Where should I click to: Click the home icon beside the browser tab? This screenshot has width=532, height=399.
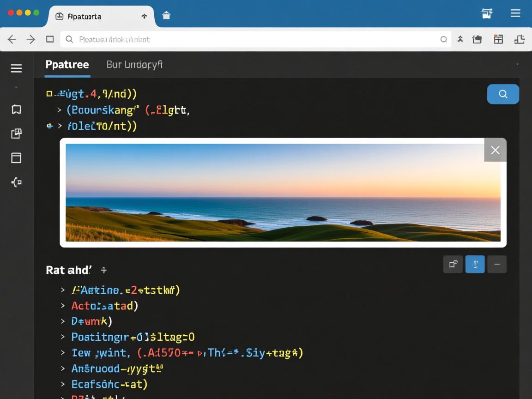point(166,16)
